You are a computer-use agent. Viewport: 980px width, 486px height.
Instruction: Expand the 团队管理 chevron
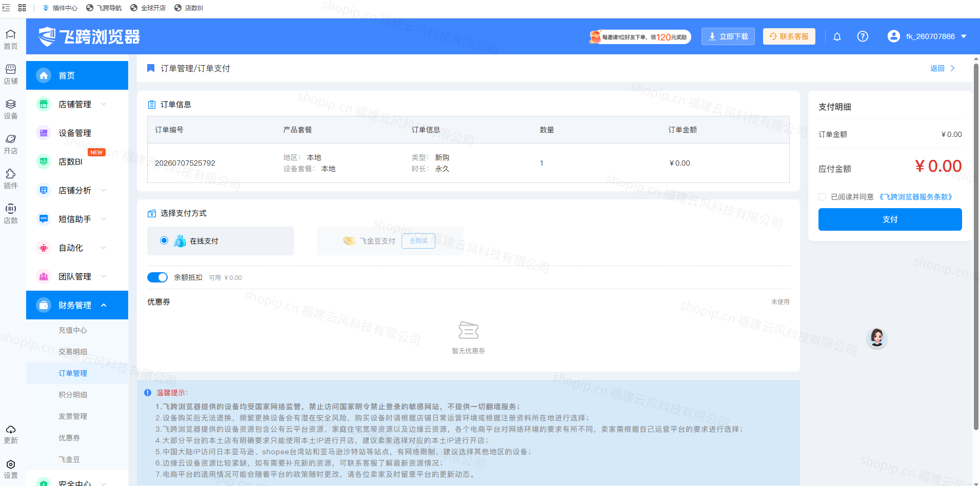pos(104,276)
